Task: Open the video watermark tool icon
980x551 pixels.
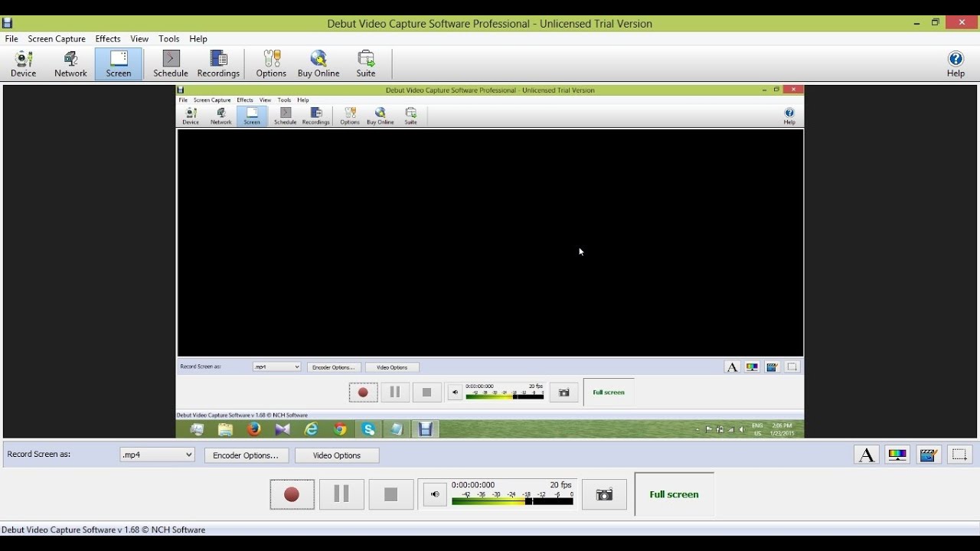Action: [929, 455]
